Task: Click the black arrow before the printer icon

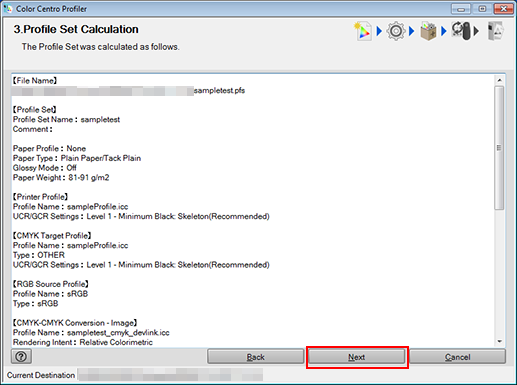Action: click(x=477, y=31)
